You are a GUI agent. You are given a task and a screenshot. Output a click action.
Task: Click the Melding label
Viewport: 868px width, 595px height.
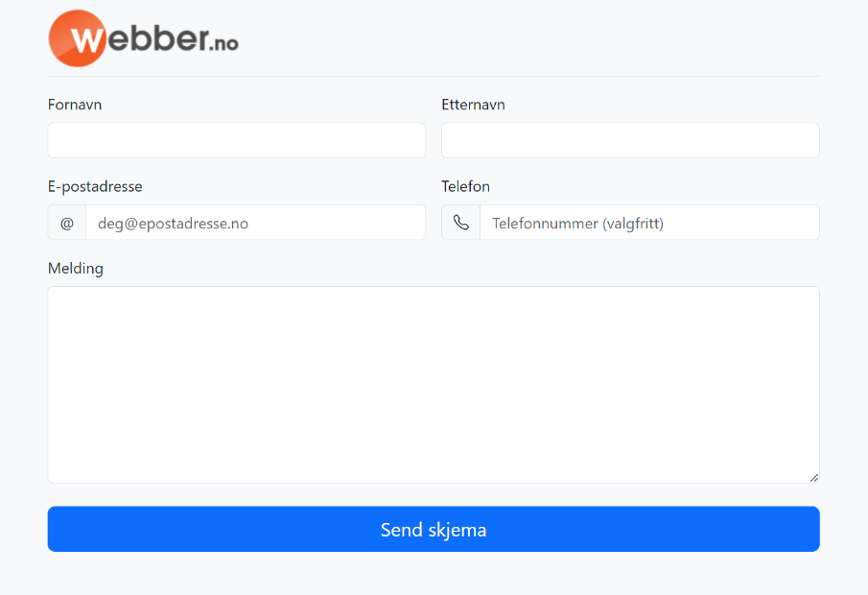click(76, 269)
